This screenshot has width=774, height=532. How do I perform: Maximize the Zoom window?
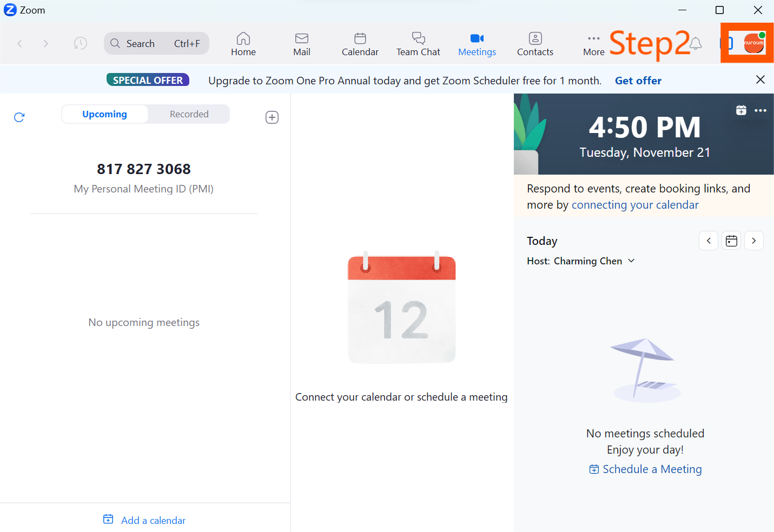pos(719,10)
